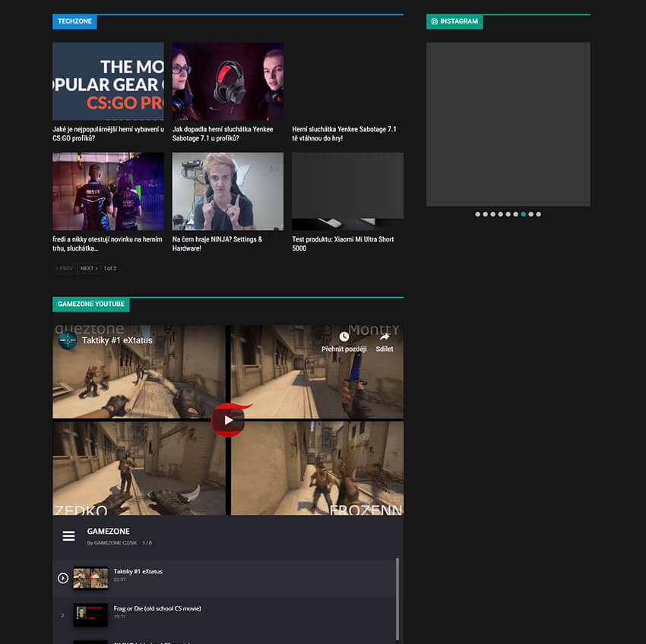Select the active green Instagram carousel dot

click(523, 214)
